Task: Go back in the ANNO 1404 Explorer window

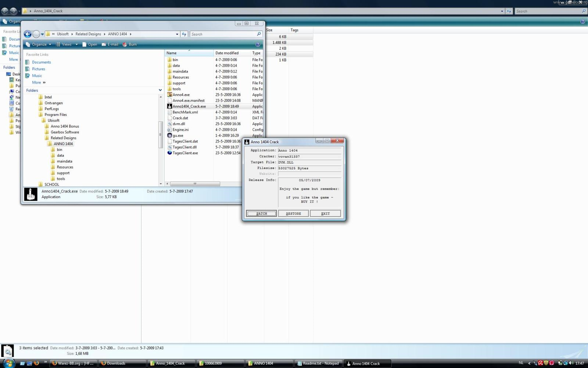Action: tap(28, 34)
